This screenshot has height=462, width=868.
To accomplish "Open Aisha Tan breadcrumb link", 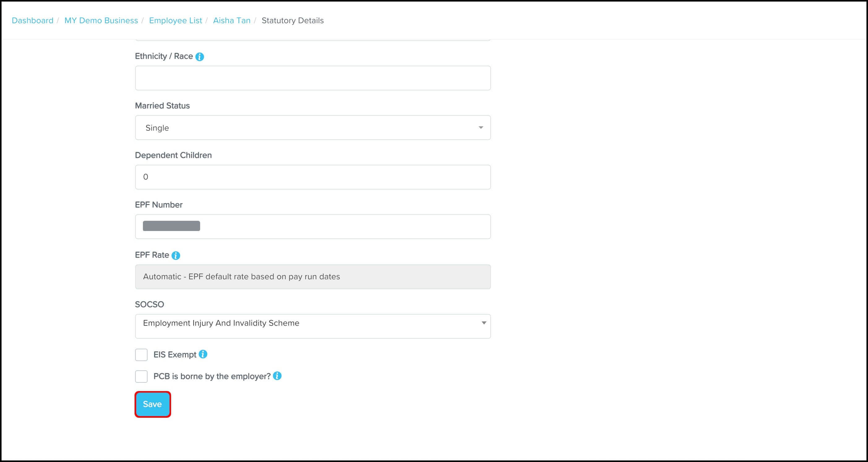I will point(231,20).
